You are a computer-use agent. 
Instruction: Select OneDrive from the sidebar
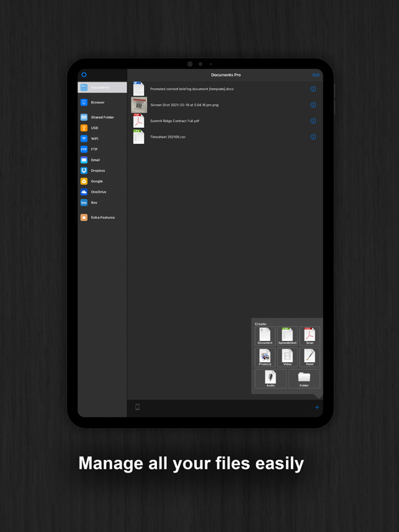[98, 192]
